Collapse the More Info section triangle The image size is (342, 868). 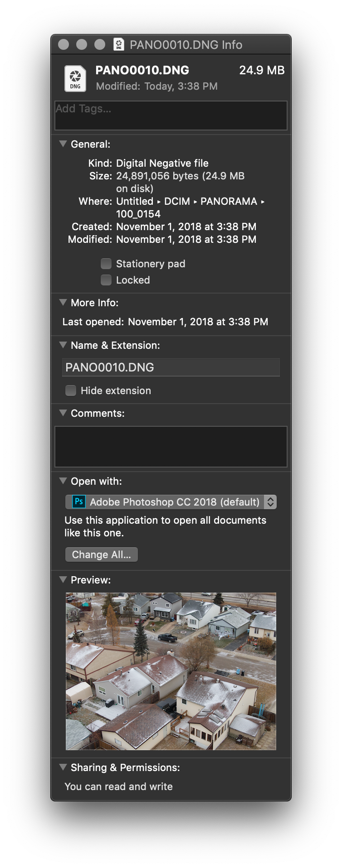pos(63,302)
